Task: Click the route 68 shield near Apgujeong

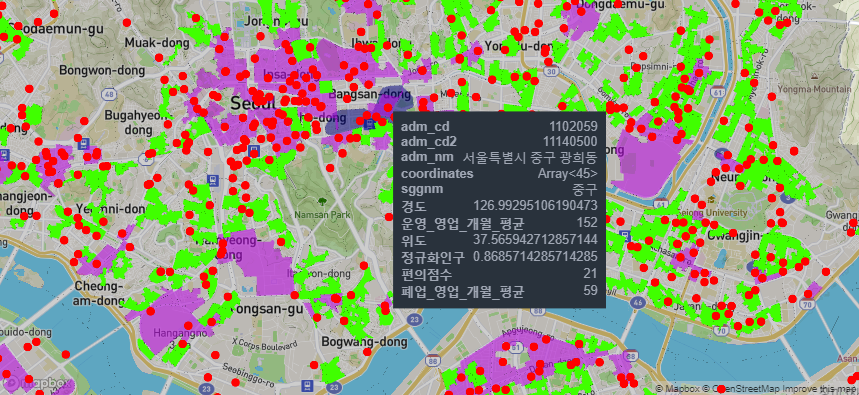Action: pyautogui.click(x=632, y=357)
